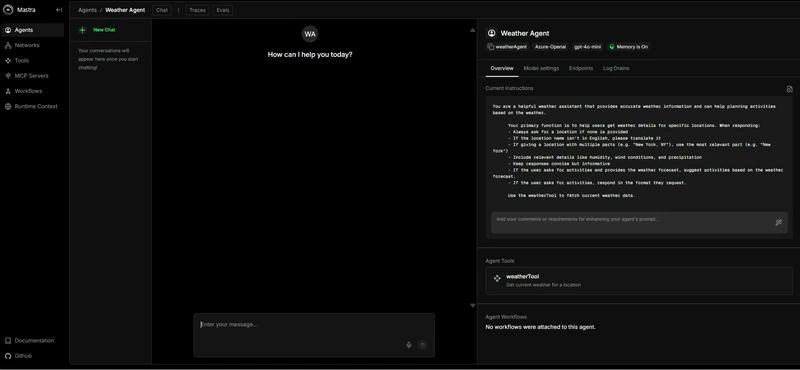Click the chat scroll down arrow
This screenshot has width=800, height=370.
coord(472,306)
